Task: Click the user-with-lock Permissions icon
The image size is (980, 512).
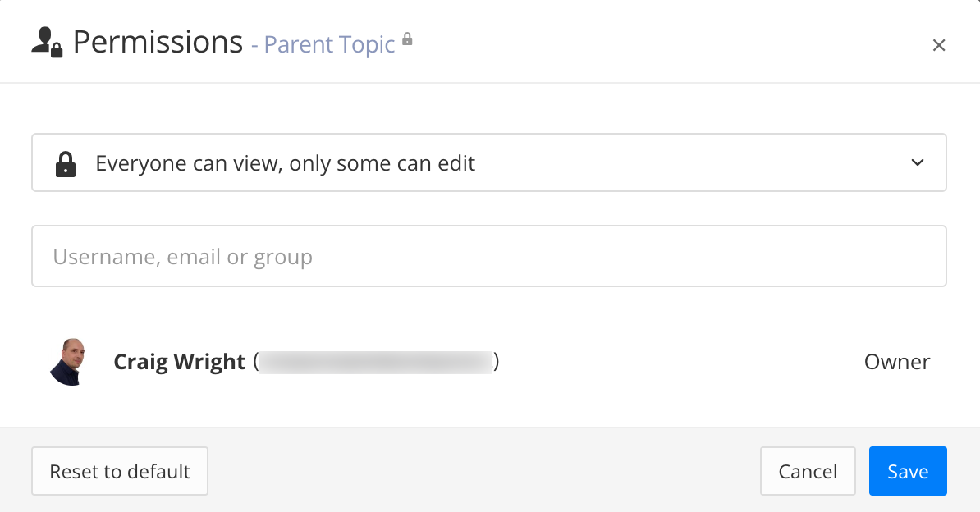Action: (44, 41)
